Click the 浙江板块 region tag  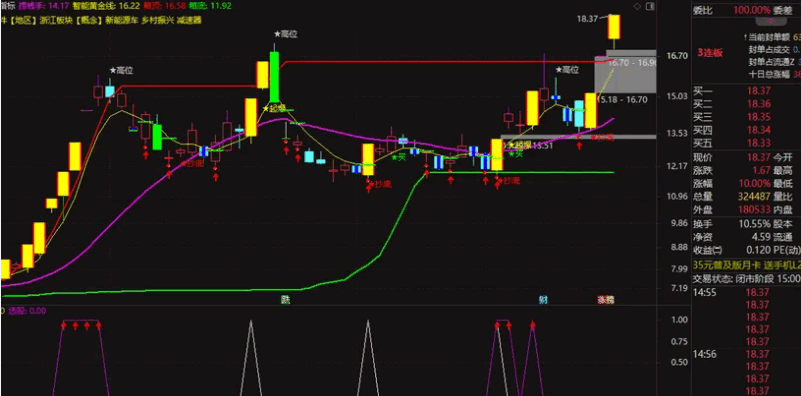click(x=57, y=20)
